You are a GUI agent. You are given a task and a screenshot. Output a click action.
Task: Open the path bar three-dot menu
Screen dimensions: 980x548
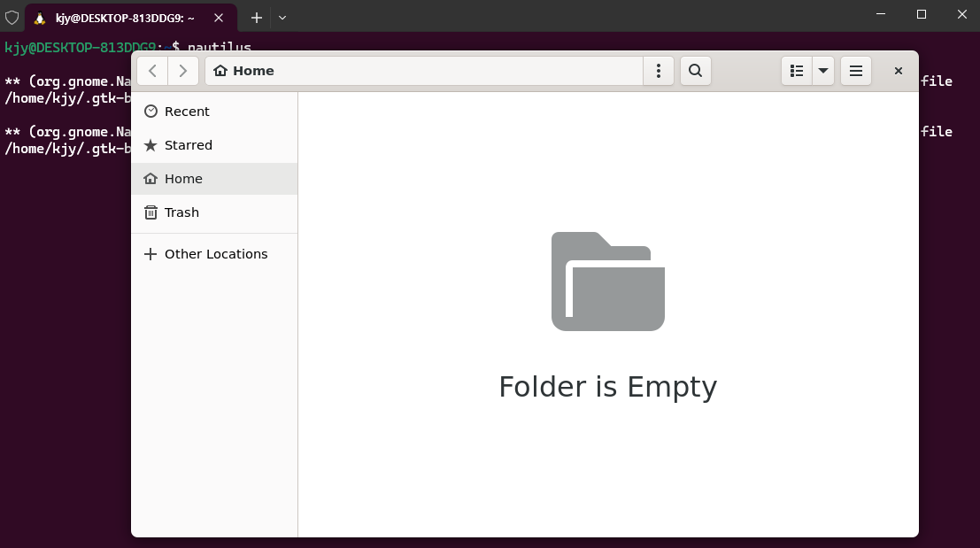point(658,71)
